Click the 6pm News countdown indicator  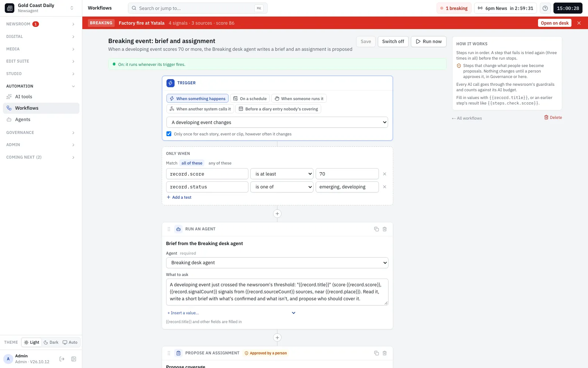(x=505, y=8)
